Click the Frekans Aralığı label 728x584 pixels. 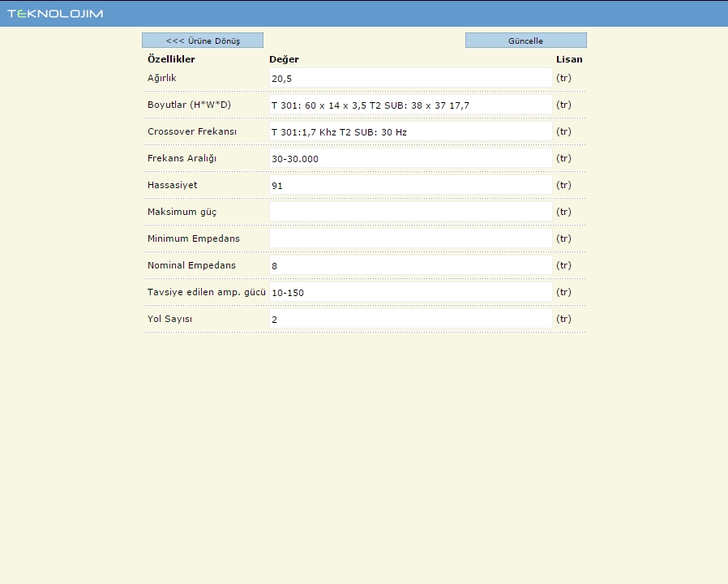click(182, 158)
